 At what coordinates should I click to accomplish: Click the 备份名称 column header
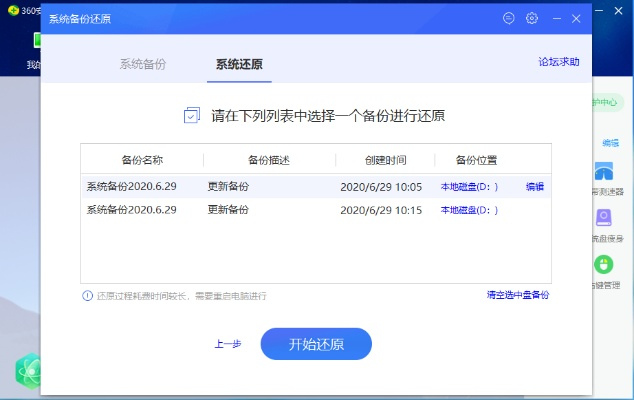(142, 160)
